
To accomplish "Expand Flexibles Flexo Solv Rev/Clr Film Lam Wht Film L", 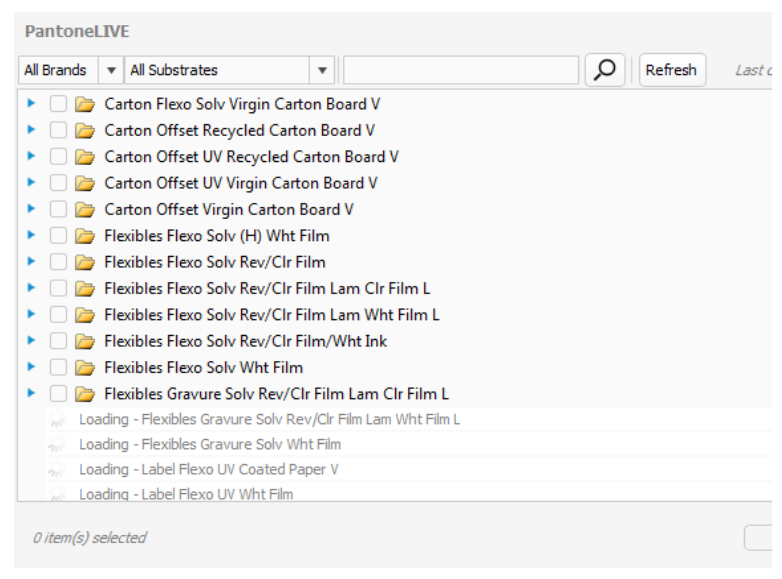I will (x=31, y=314).
